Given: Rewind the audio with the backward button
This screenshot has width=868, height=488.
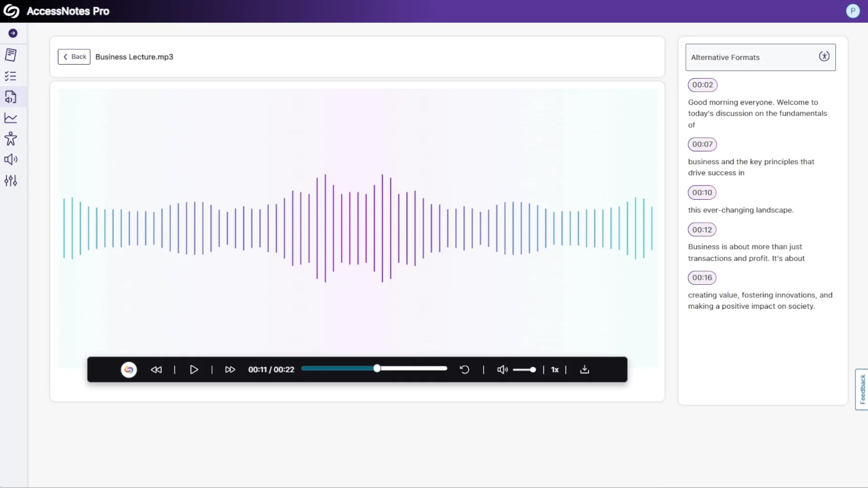Looking at the screenshot, I should click(156, 370).
